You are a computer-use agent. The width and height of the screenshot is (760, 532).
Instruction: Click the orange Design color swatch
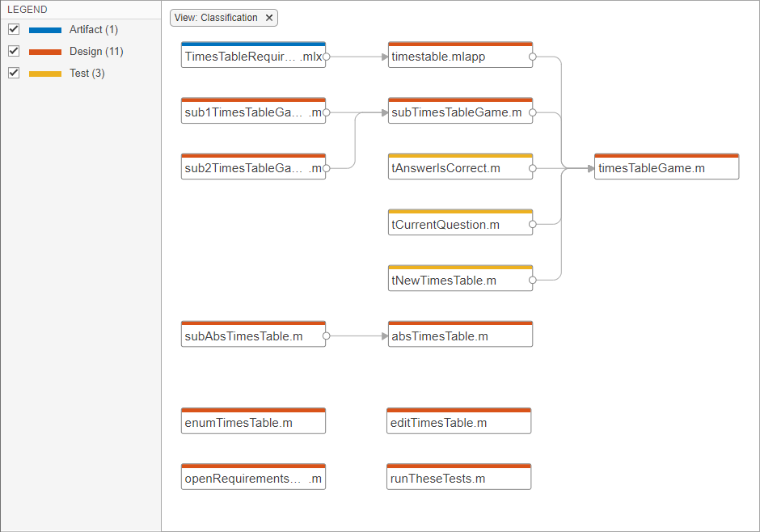coord(45,52)
